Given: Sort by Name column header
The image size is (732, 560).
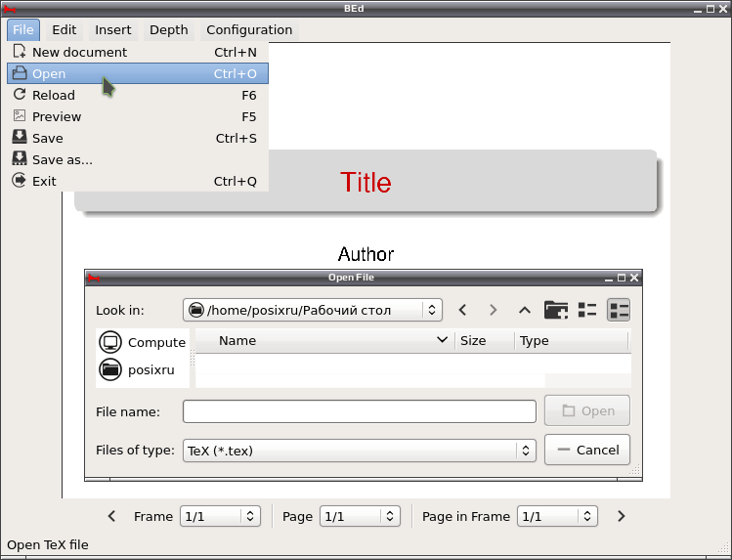Looking at the screenshot, I should pyautogui.click(x=324, y=341).
